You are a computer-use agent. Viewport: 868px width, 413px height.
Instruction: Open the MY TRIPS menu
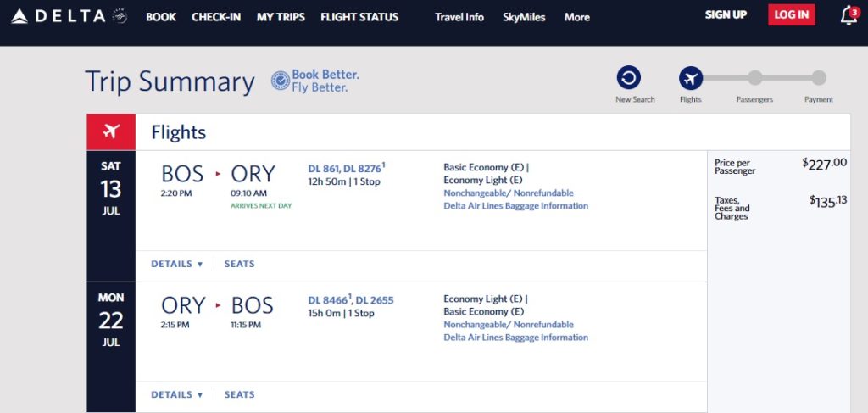(x=281, y=17)
